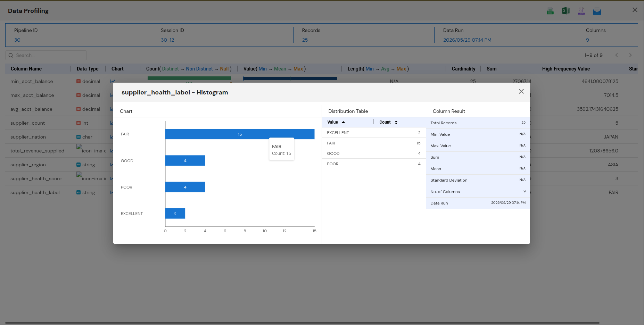Click the Mean row in Column Result
This screenshot has width=644, height=325.
click(478, 169)
